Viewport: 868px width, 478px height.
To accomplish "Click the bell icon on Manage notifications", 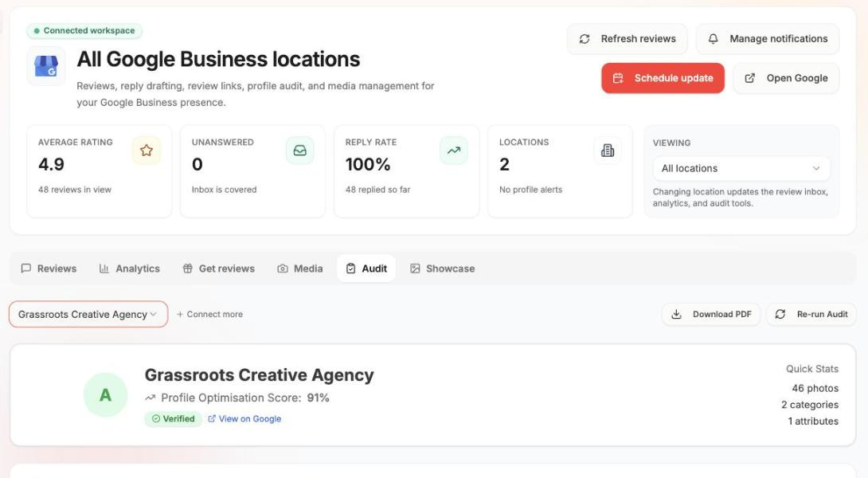I will (713, 39).
